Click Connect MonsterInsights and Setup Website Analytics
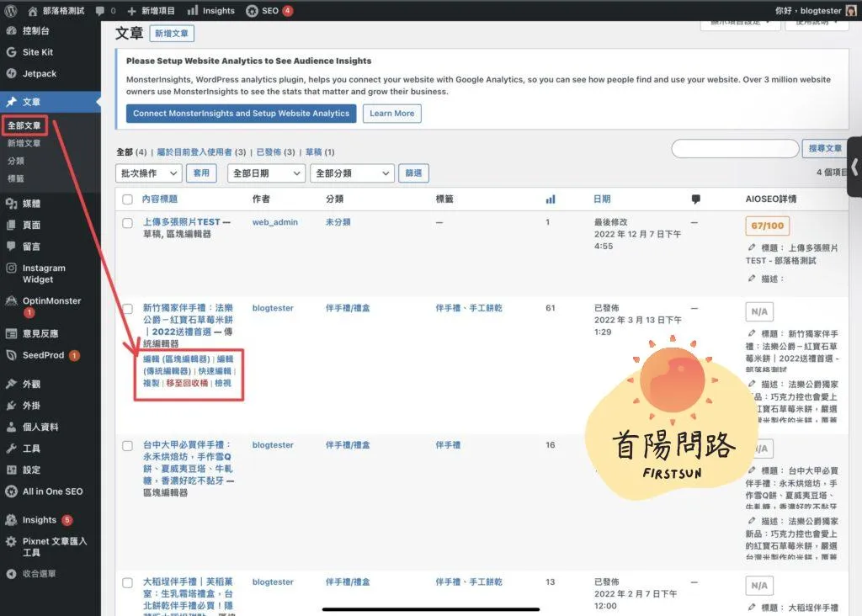Image resolution: width=862 pixels, height=616 pixels. [x=241, y=114]
